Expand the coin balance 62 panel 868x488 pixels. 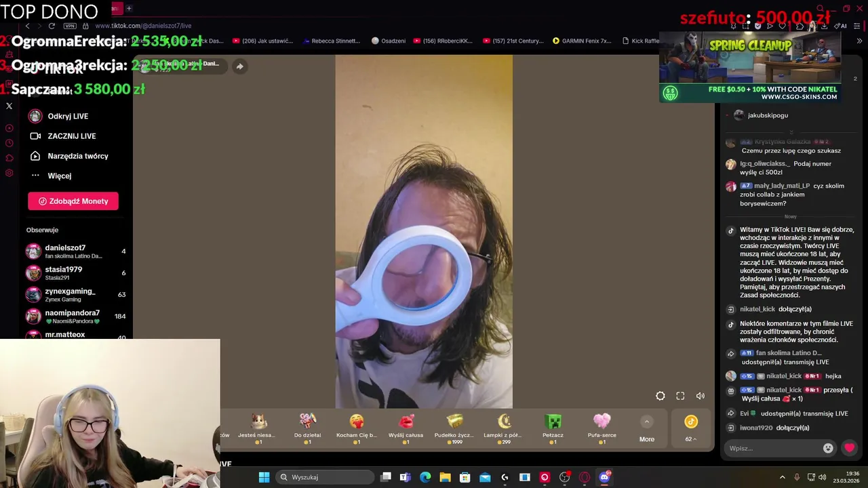pos(690,429)
